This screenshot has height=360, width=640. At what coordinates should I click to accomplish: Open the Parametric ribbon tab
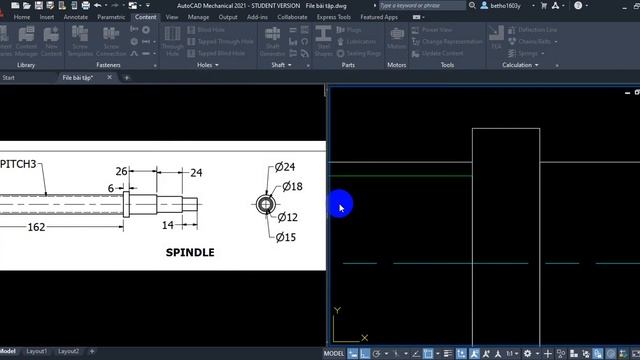coord(111,17)
